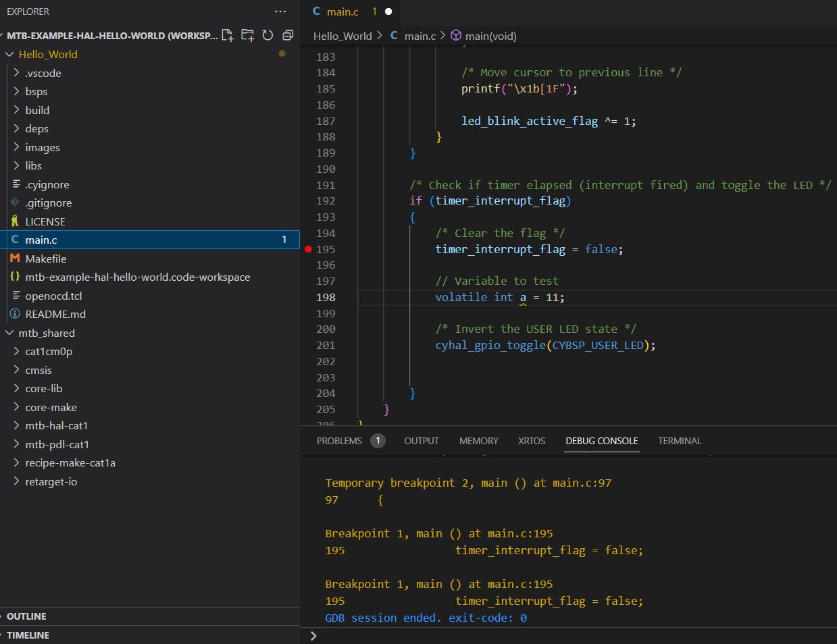This screenshot has width=837, height=644.
Task: Expand the bsps folder
Action: [x=17, y=91]
